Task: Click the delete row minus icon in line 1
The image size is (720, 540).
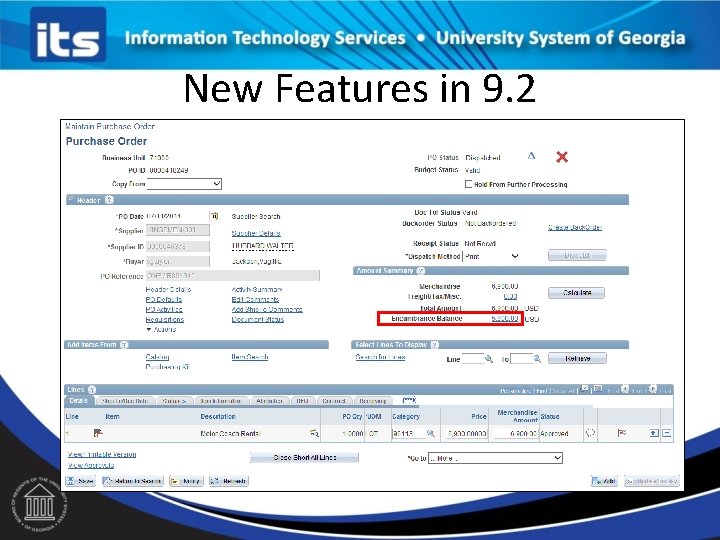Action: [667, 433]
